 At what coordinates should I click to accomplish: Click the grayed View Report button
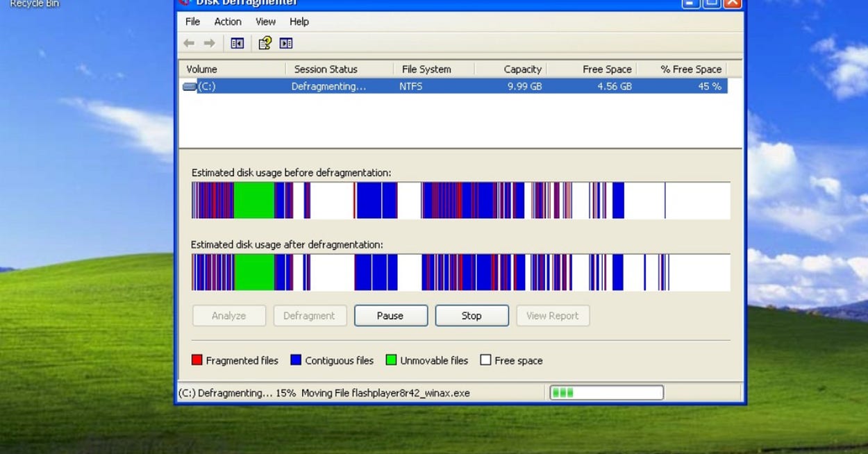pyautogui.click(x=553, y=315)
